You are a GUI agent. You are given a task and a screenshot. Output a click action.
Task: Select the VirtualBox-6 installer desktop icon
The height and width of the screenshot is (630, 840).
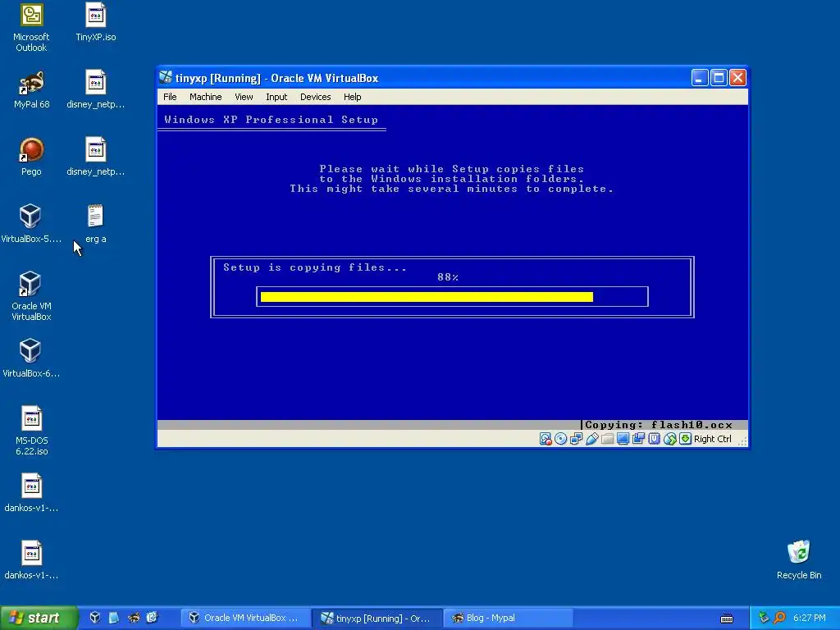pyautogui.click(x=30, y=358)
